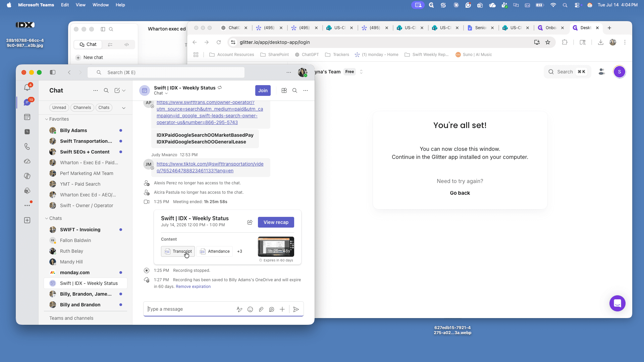
Task: Expand the team switcher next to Free badge
Action: [x=361, y=72]
